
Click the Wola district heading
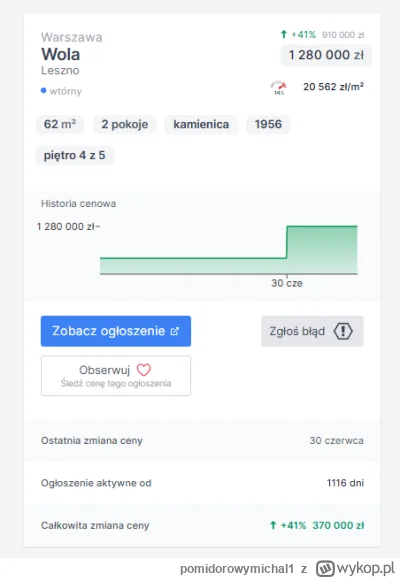tap(60, 55)
